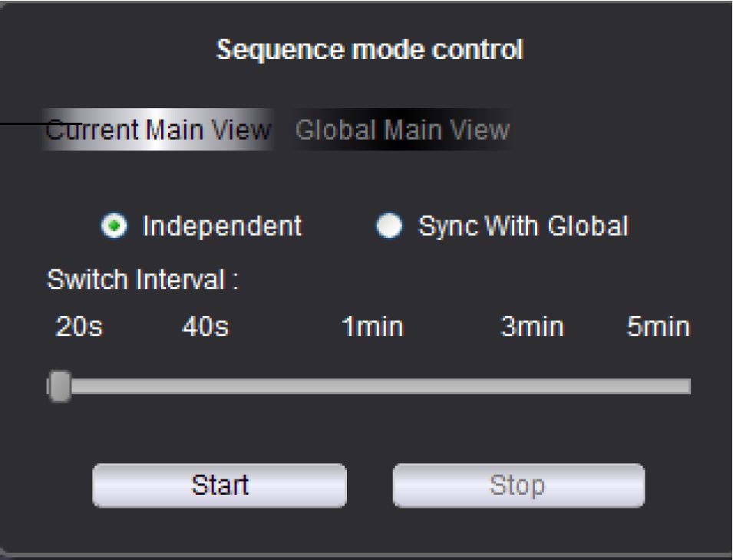Set the interval slider to 1min
Viewport: 733px width, 560px height.
point(372,387)
